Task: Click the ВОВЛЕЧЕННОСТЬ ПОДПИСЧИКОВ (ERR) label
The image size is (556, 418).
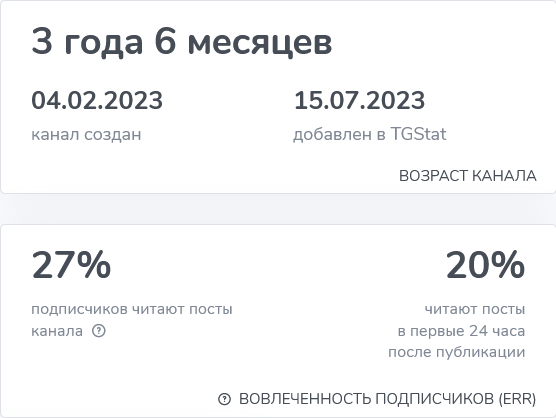Action: 387,399
